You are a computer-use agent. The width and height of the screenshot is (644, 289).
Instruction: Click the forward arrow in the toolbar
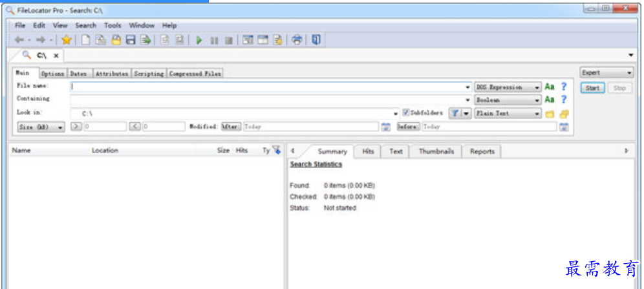(x=40, y=40)
